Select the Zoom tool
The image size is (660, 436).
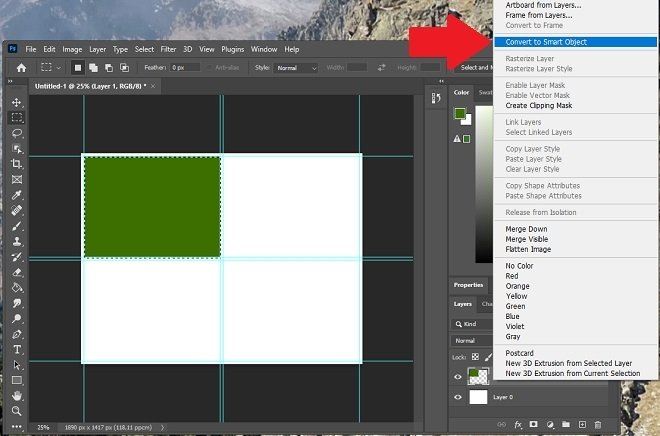coord(17,411)
